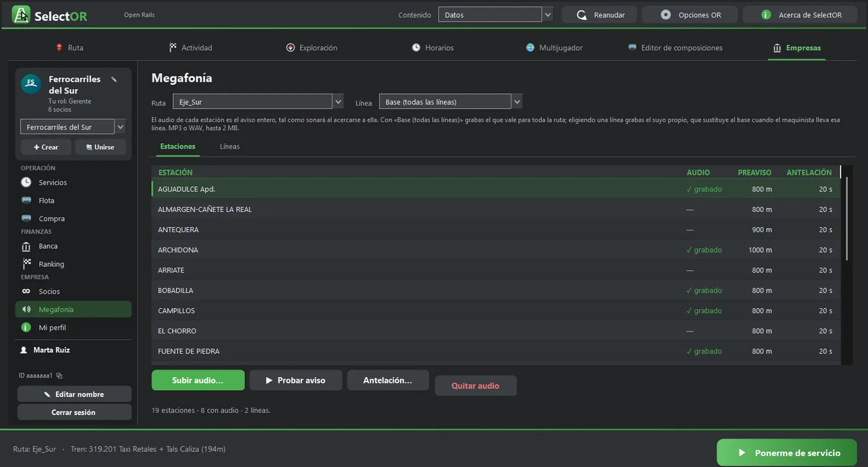The image size is (868, 467).
Task: Click the Marta Ruiz user icon
Action: (x=24, y=350)
